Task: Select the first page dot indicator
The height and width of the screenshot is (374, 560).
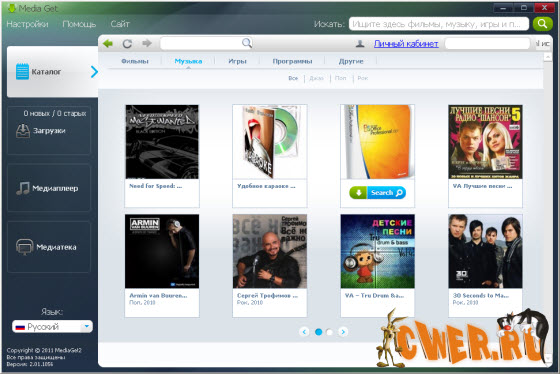Action: tap(318, 332)
